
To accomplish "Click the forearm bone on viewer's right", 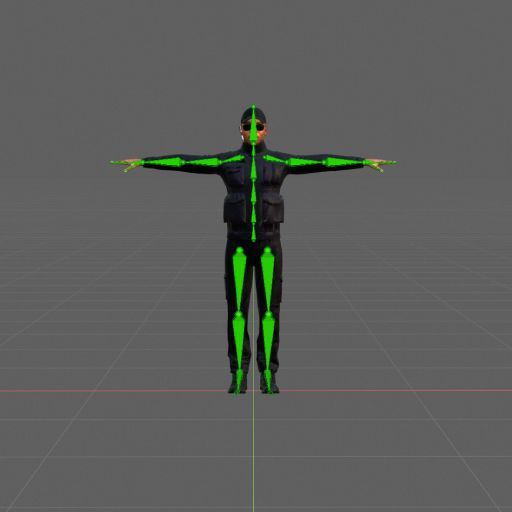I will click(x=344, y=162).
